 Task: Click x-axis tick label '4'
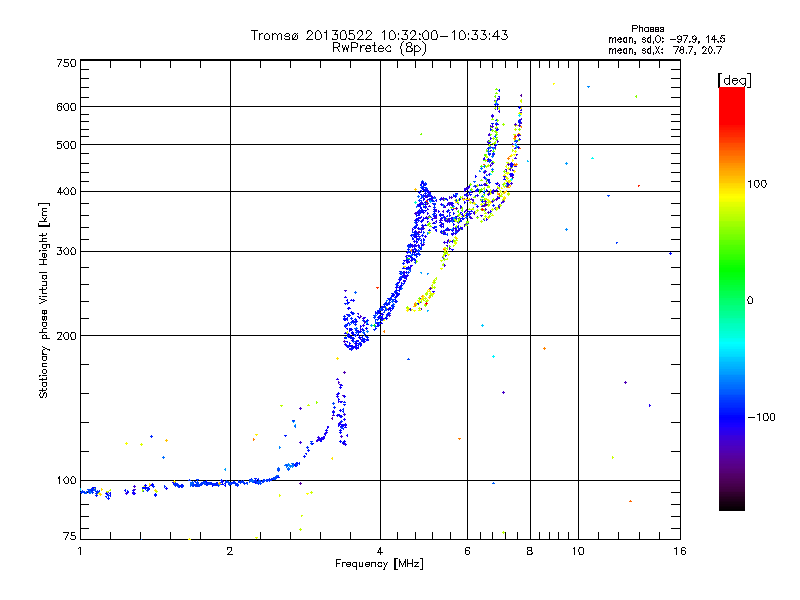tap(380, 551)
